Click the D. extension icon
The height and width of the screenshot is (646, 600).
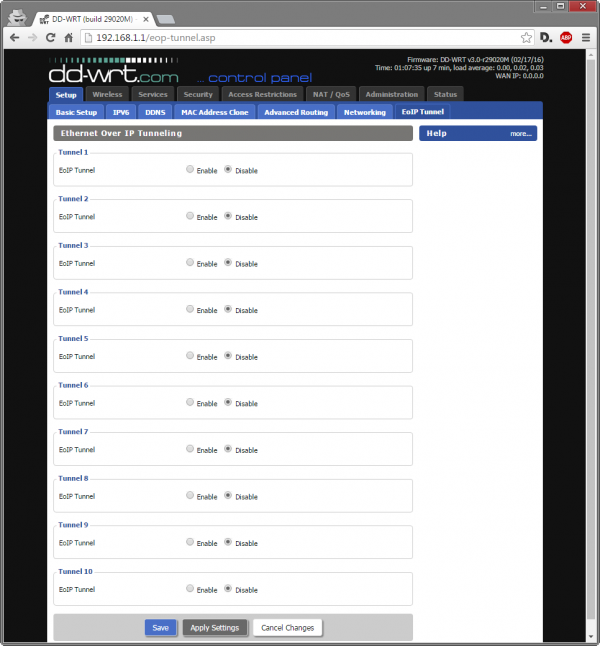(546, 37)
